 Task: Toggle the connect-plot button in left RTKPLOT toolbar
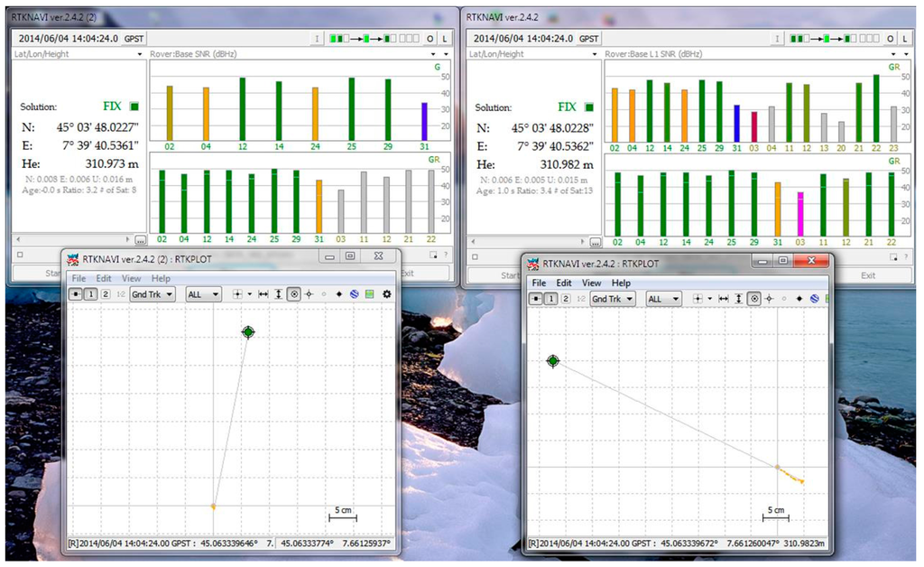(76, 294)
